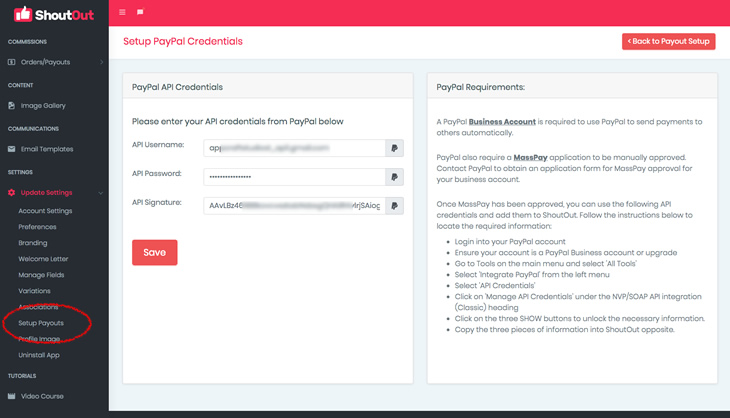Viewport: 730px width, 418px height.
Task: Click the Update Settings gear icon
Action: pyautogui.click(x=12, y=193)
